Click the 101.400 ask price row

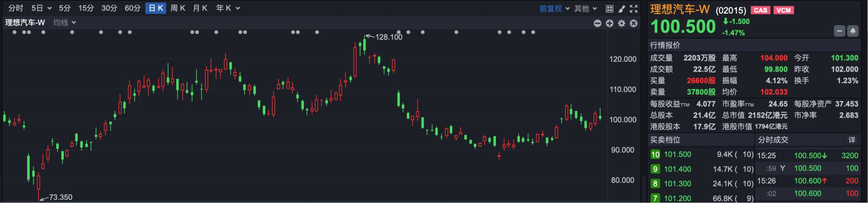(702, 169)
